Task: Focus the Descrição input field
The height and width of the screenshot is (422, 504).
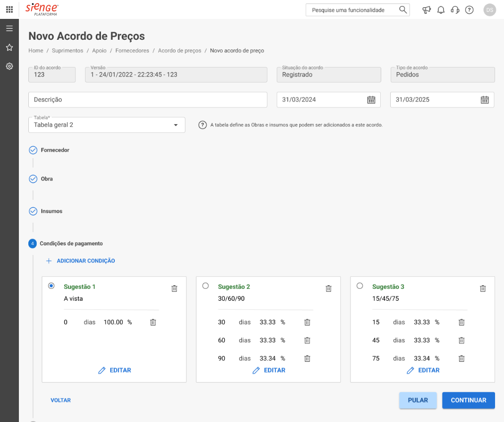Action: pos(148,99)
